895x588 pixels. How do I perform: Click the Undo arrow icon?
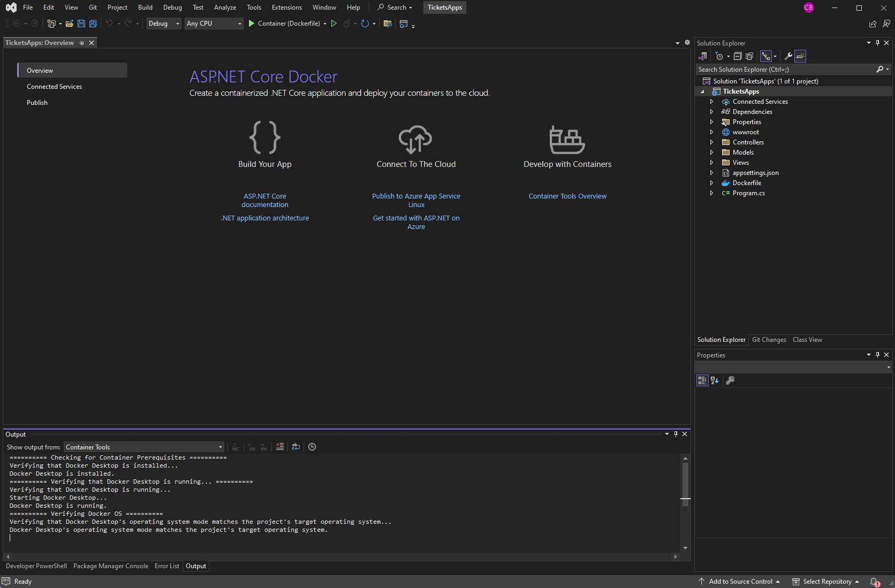[x=109, y=24]
